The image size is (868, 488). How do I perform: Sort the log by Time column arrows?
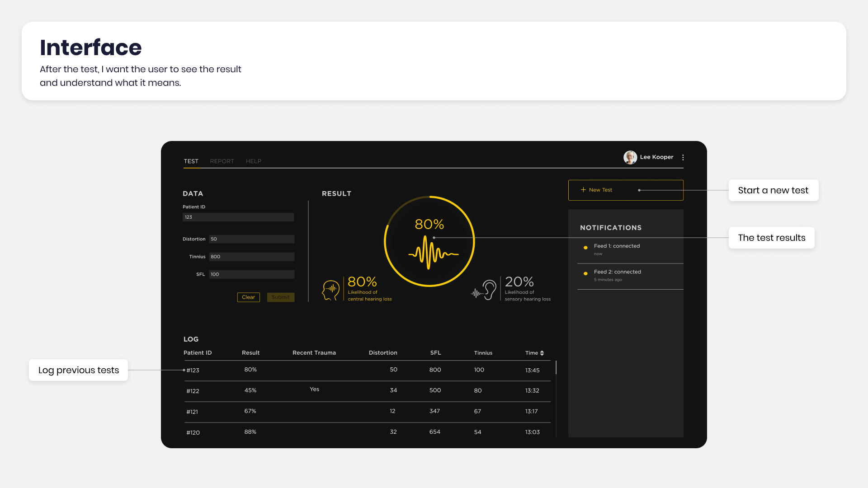click(x=542, y=353)
